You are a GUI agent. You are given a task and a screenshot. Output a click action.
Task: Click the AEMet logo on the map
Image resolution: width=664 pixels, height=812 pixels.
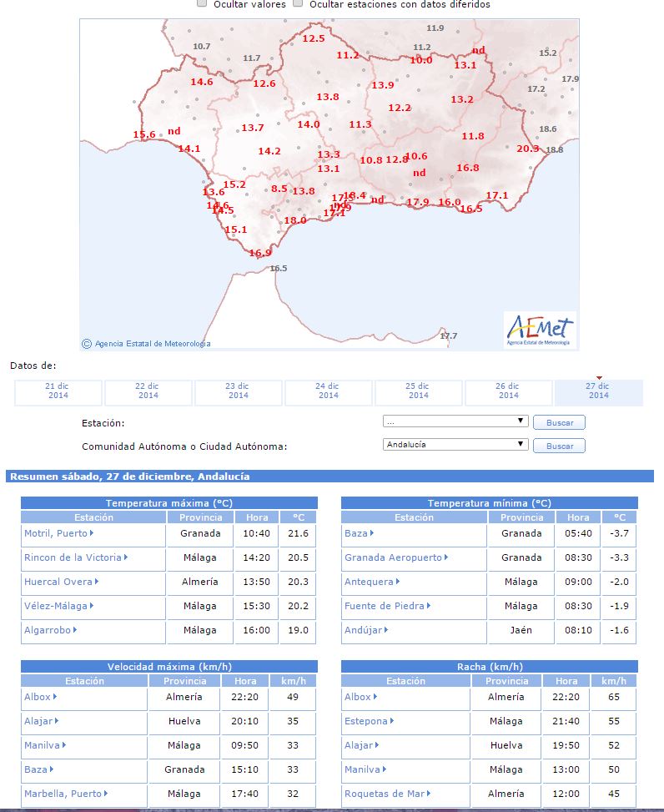pos(540,329)
